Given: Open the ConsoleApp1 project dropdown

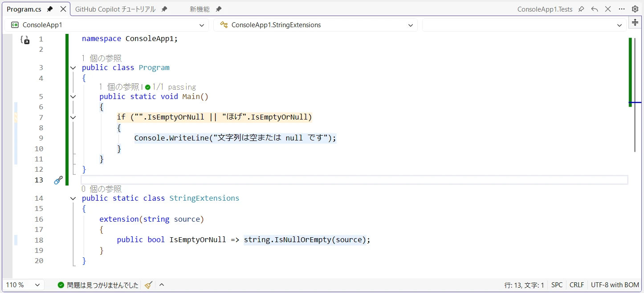Looking at the screenshot, I should click(x=106, y=25).
